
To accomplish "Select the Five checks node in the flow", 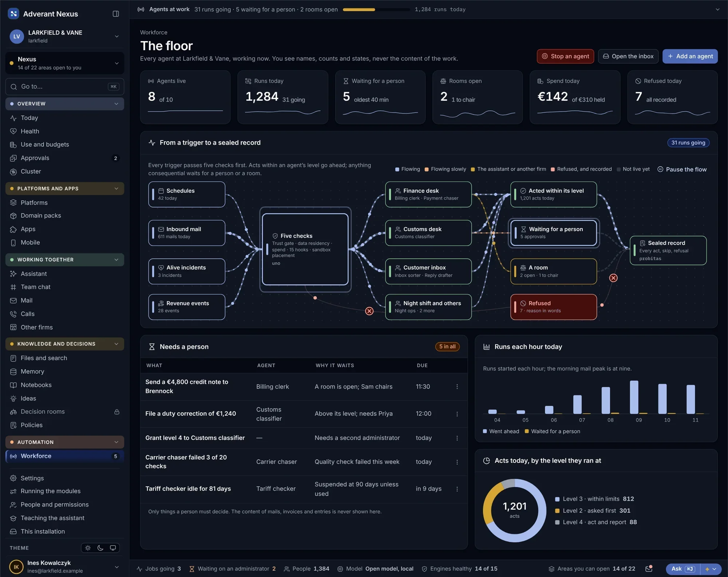I will point(305,250).
